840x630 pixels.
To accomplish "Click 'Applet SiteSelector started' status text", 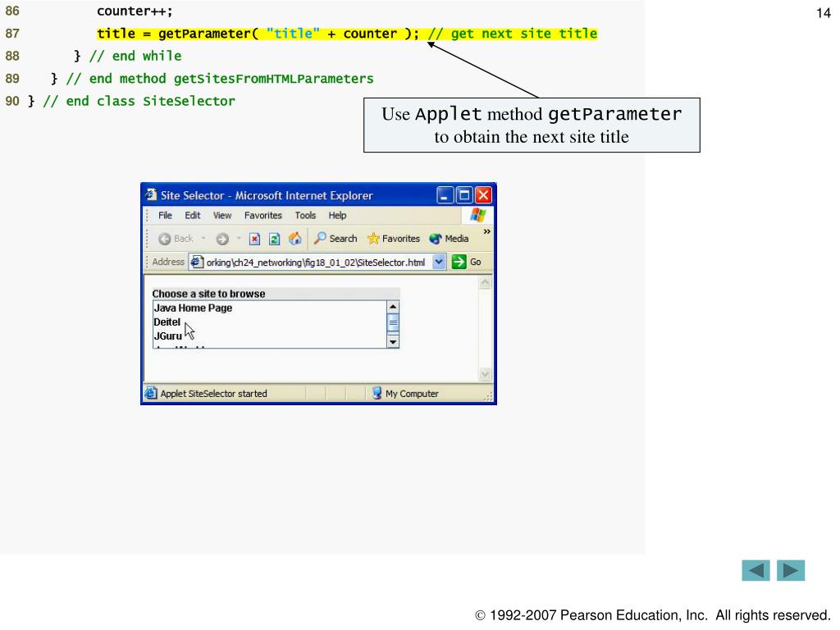I will 214,394.
